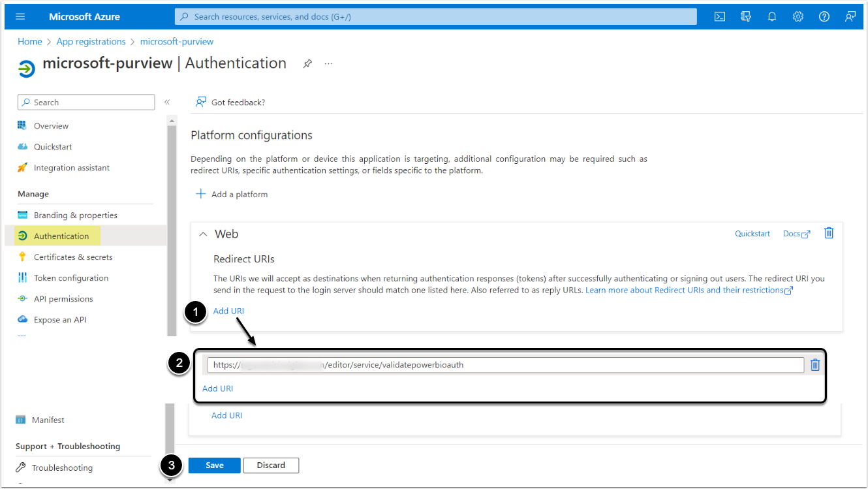Click the feedback icon in top bar
The image size is (868, 489).
point(850,17)
